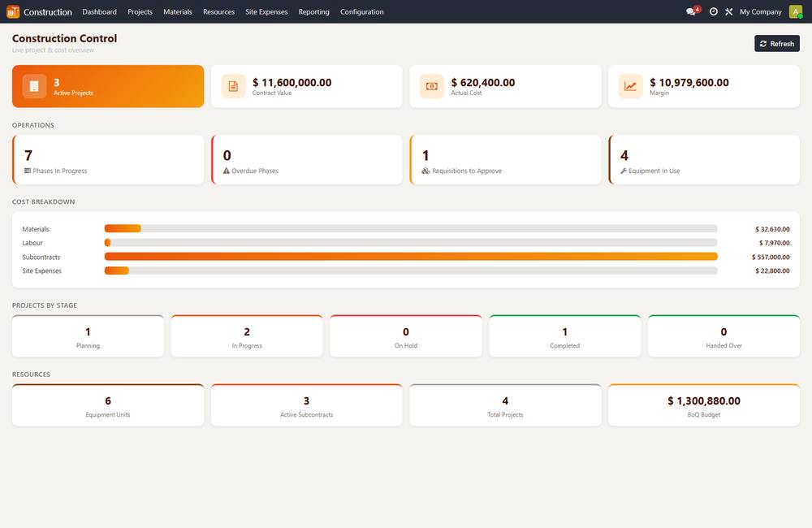Click the Contract Value document icon
The width and height of the screenshot is (812, 528).
pos(233,86)
